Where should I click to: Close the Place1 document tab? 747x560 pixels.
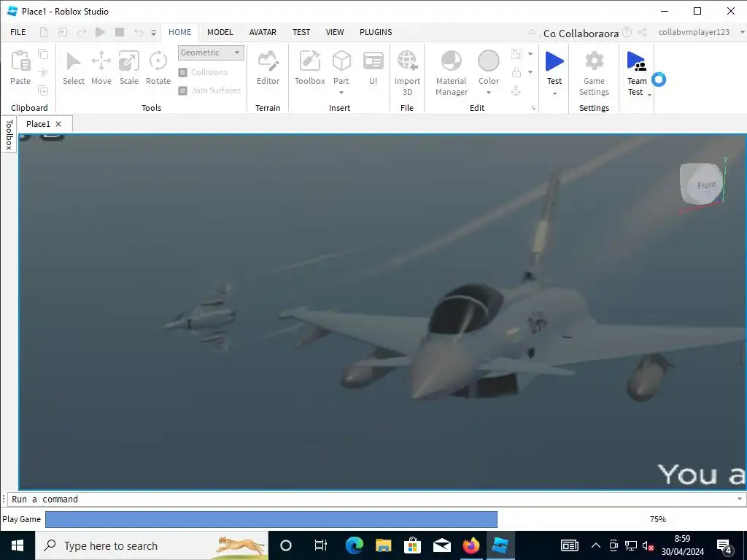tap(58, 124)
